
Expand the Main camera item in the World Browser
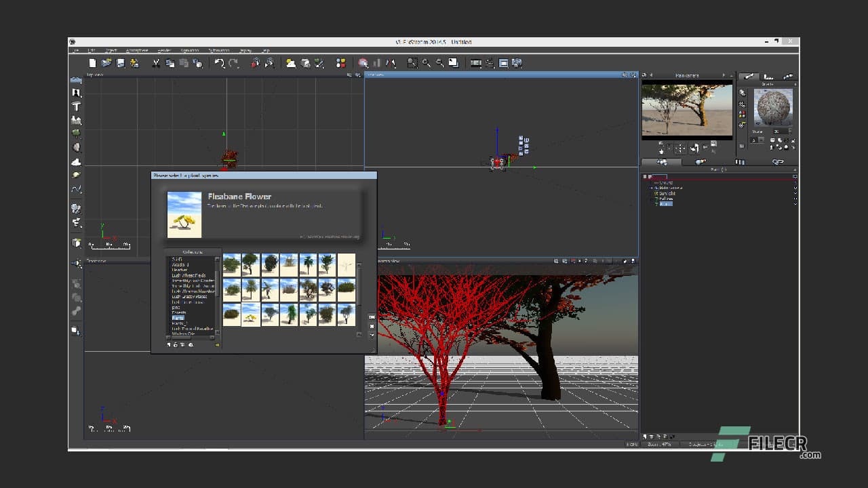coord(650,187)
